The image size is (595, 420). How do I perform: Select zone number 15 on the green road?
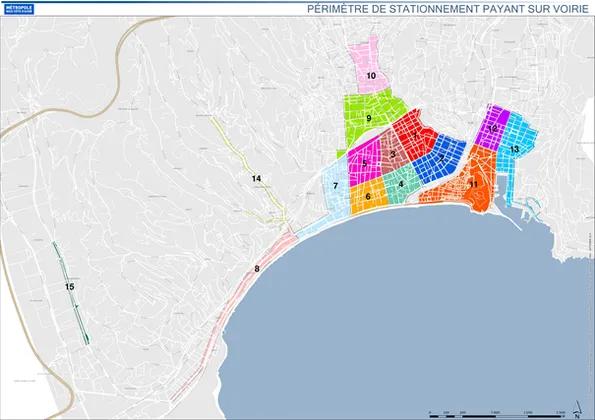click(69, 286)
